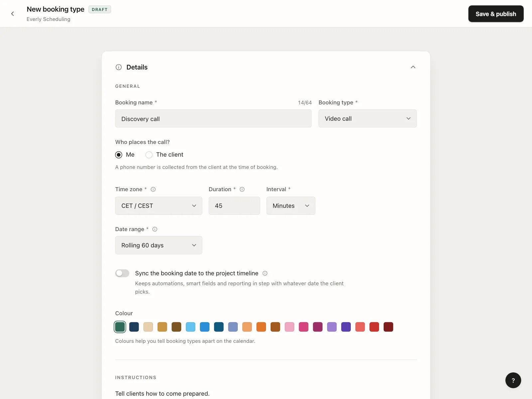
Task: Click the Duration field showing 45
Action: [x=234, y=206]
